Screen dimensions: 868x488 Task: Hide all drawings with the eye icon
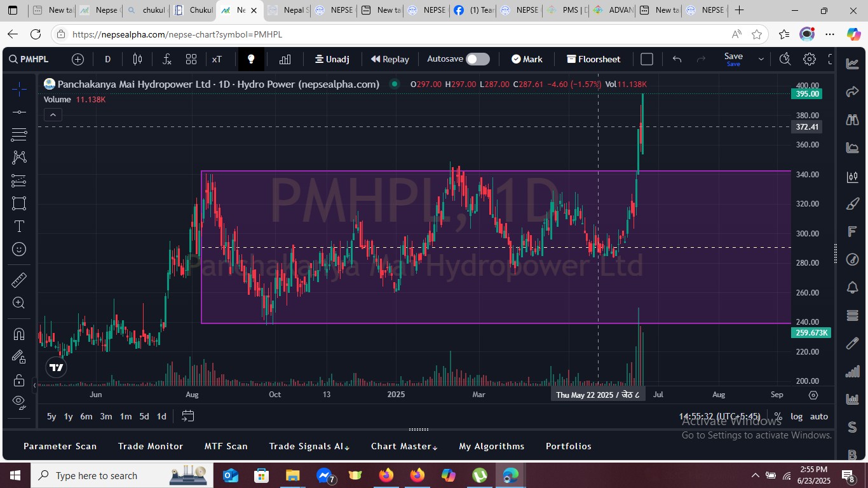19,402
